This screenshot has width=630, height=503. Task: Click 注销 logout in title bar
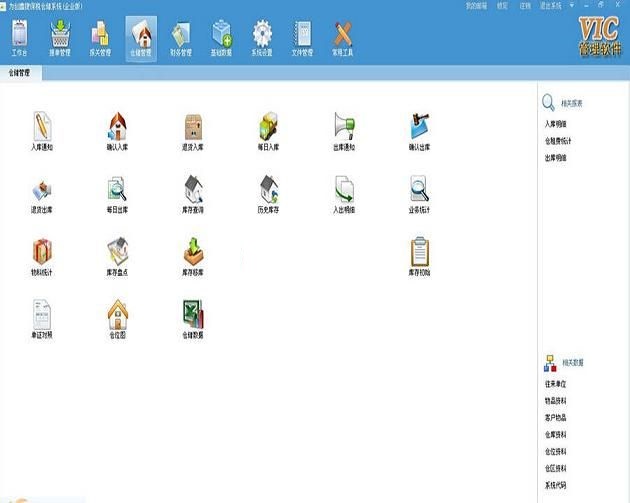point(525,6)
